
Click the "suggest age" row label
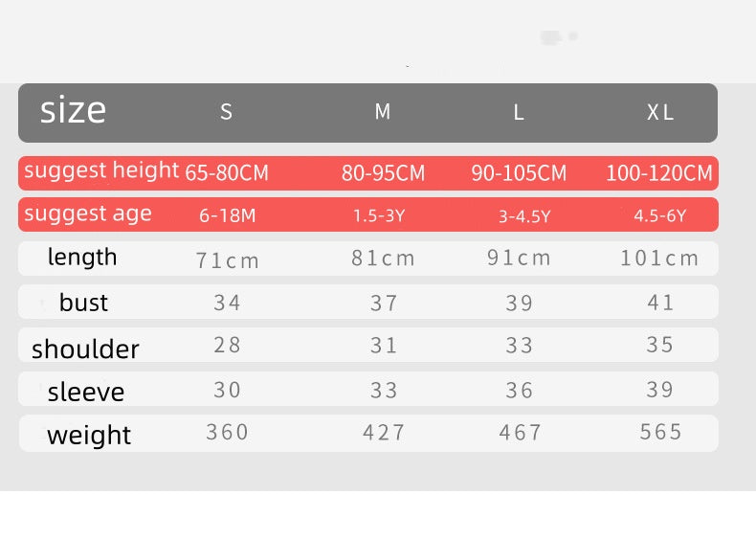(88, 214)
